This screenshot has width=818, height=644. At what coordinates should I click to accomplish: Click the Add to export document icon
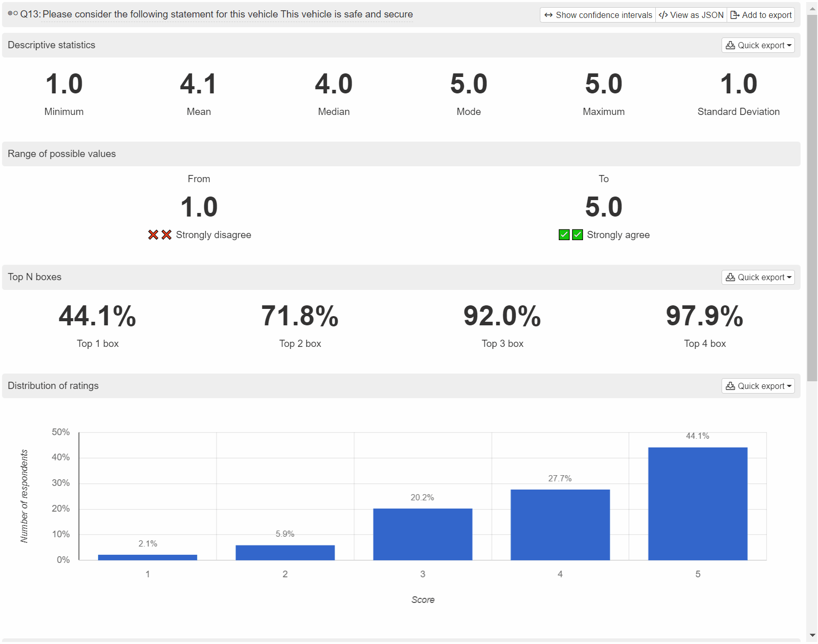735,15
